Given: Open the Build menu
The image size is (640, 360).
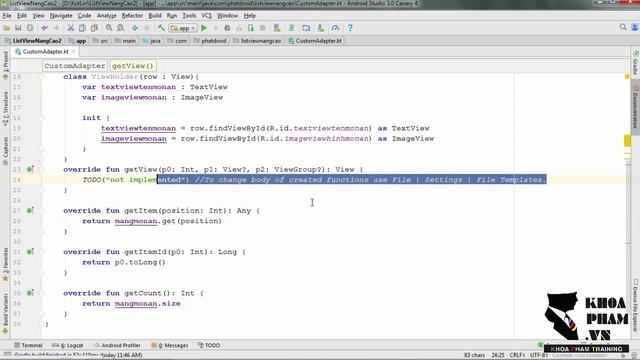Looking at the screenshot, I should (155, 16).
